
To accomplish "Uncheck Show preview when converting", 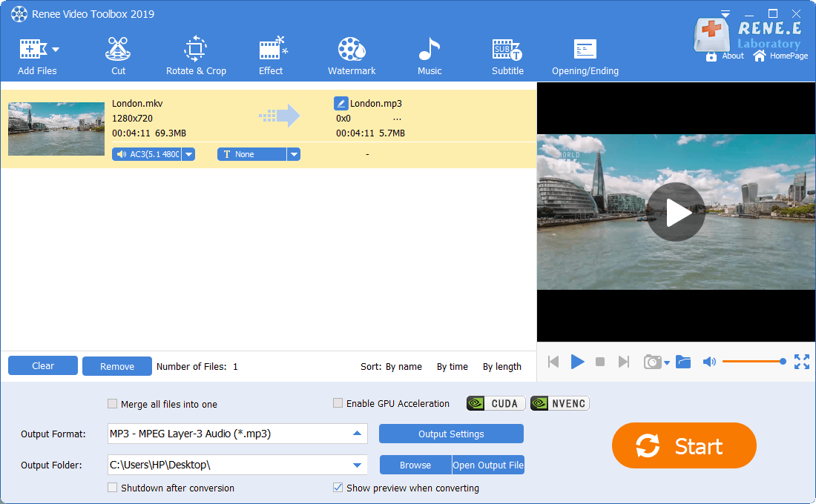I will [338, 488].
